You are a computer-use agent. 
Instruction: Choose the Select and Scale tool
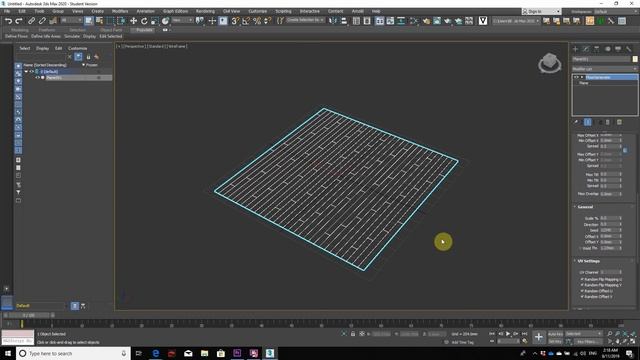[x=155, y=21]
